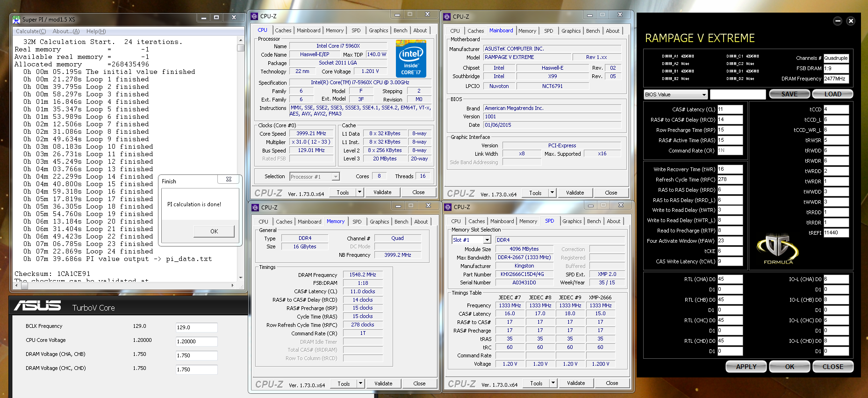Close the RAMPAGE V EXTREME window with round X
The height and width of the screenshot is (398, 868).
point(851,21)
